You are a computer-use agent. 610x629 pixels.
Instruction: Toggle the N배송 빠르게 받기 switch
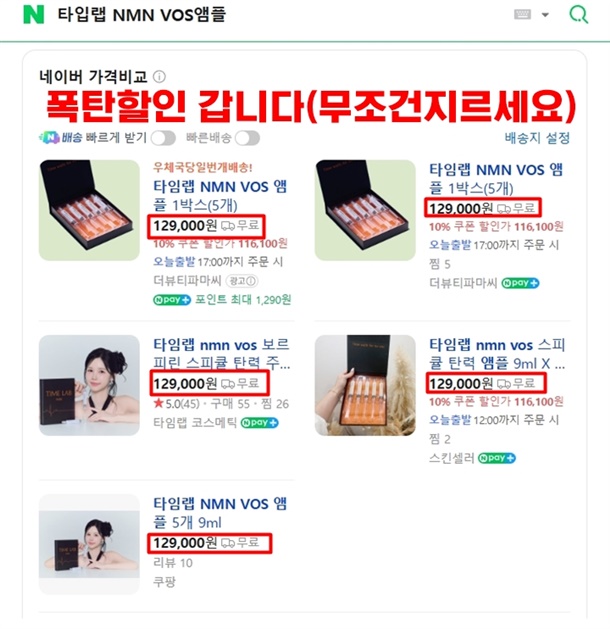pyautogui.click(x=163, y=138)
